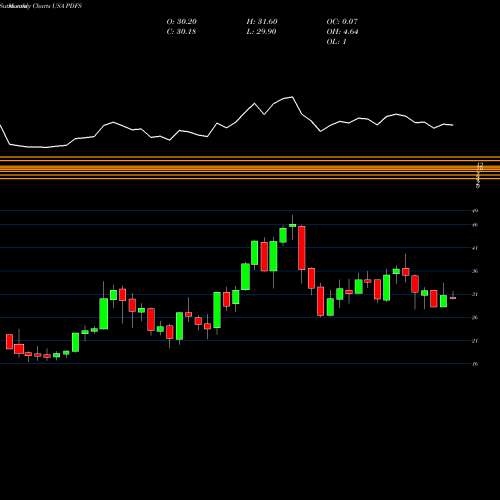Click the 49 price axis label
The width and height of the screenshot is (500, 500).
475,211
